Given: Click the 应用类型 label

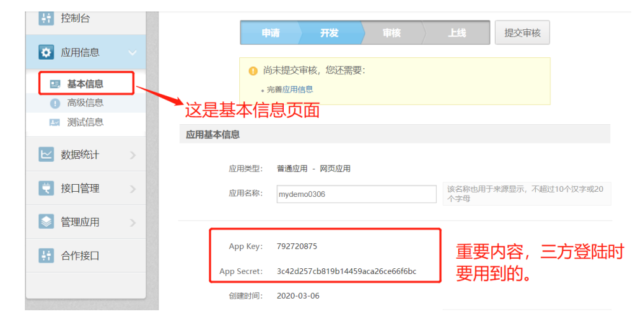Looking at the screenshot, I should pos(246,168).
